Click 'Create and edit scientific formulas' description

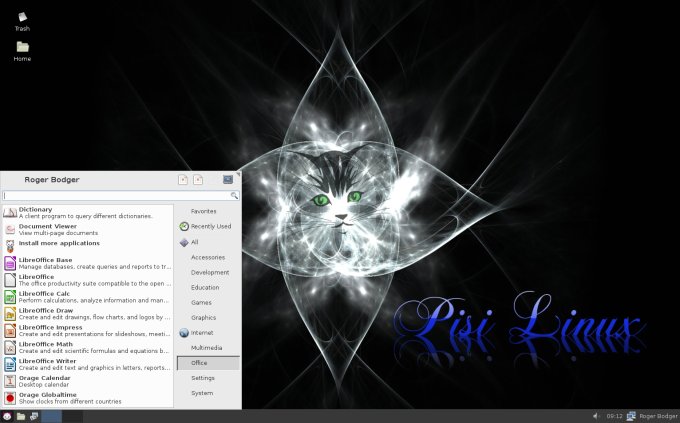pos(94,351)
